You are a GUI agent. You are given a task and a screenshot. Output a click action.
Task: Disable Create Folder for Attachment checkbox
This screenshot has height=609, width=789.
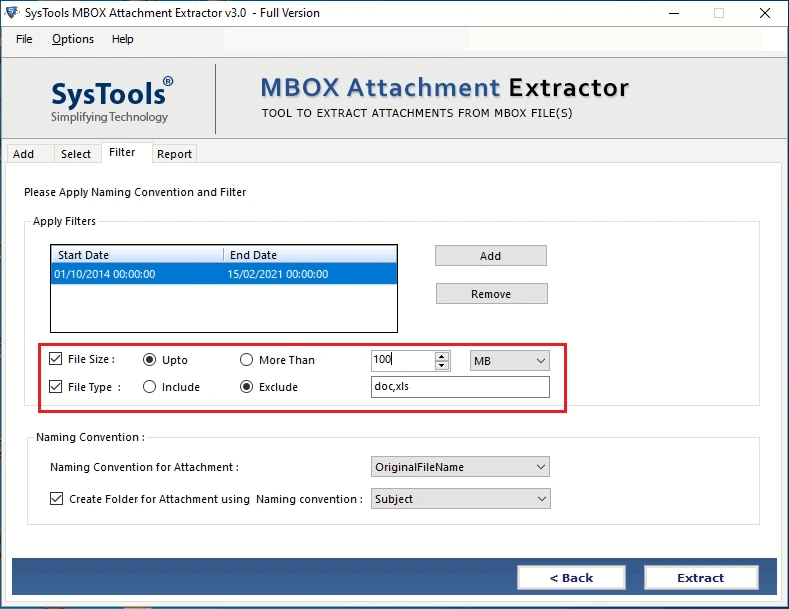pos(56,499)
